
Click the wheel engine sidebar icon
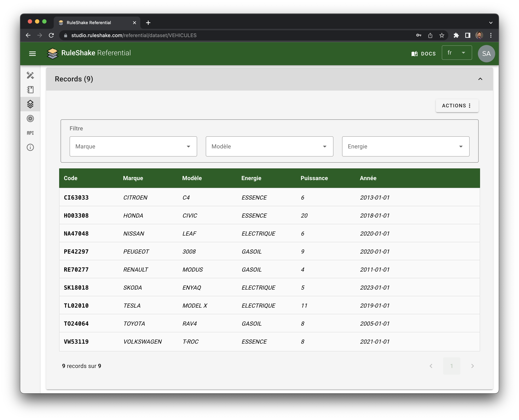pyautogui.click(x=30, y=119)
